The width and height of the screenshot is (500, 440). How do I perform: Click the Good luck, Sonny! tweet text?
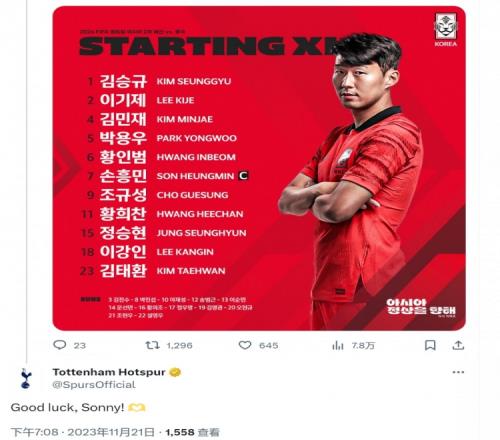67,407
